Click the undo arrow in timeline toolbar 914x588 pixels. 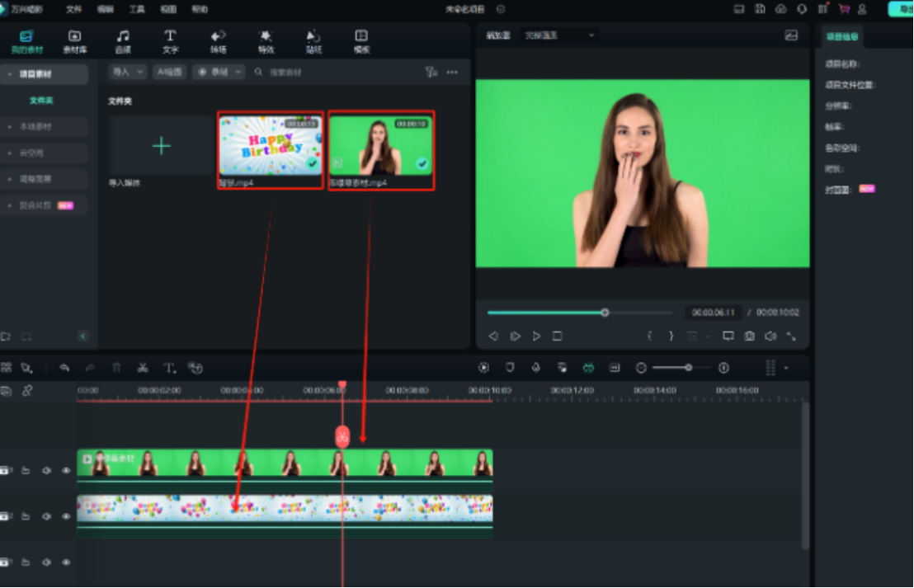pos(64,368)
